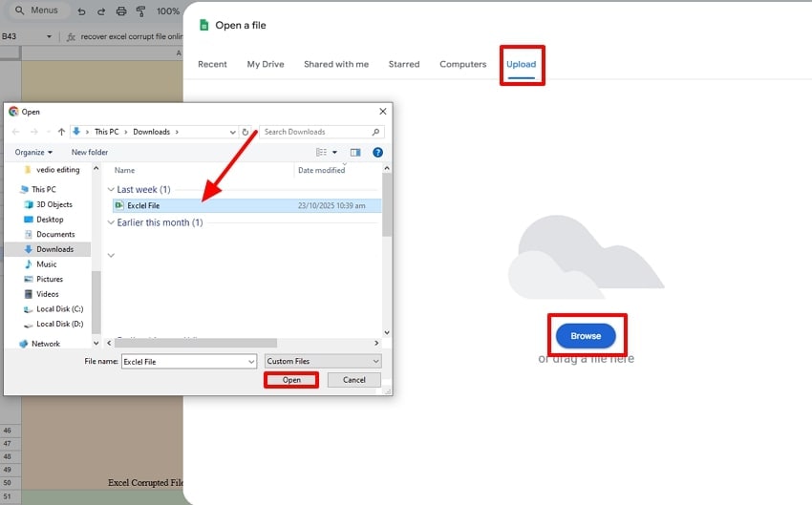Click the Cancel button
Viewport: 812px width, 505px height.
coord(354,380)
